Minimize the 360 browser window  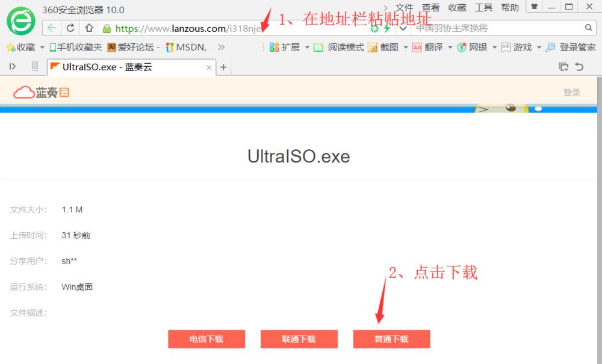pos(551,7)
